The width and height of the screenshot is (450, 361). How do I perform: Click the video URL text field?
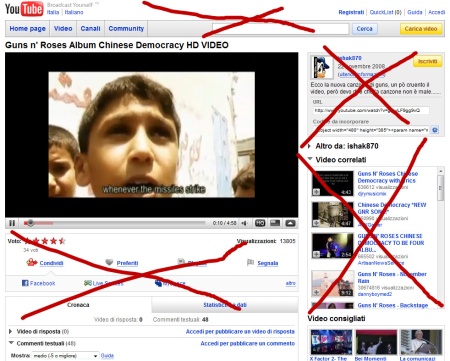click(371, 110)
